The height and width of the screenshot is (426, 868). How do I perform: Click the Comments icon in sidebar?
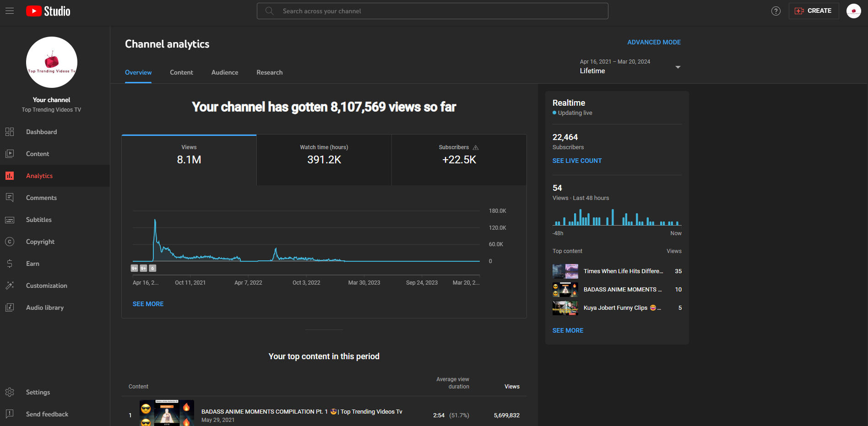(10, 198)
